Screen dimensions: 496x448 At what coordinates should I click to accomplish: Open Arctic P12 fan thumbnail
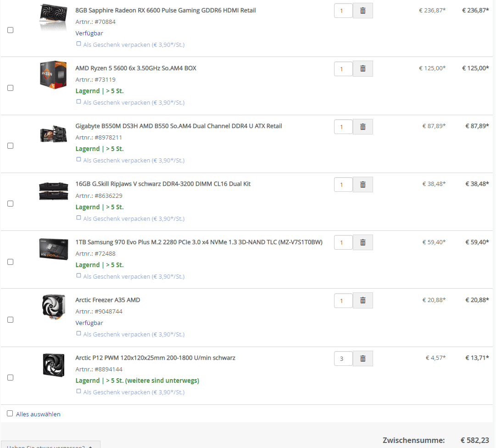click(x=54, y=365)
